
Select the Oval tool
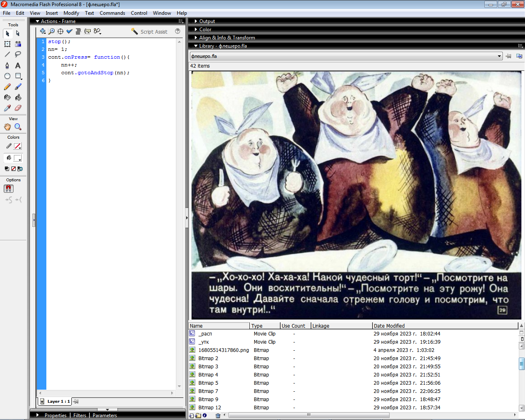pos(7,76)
